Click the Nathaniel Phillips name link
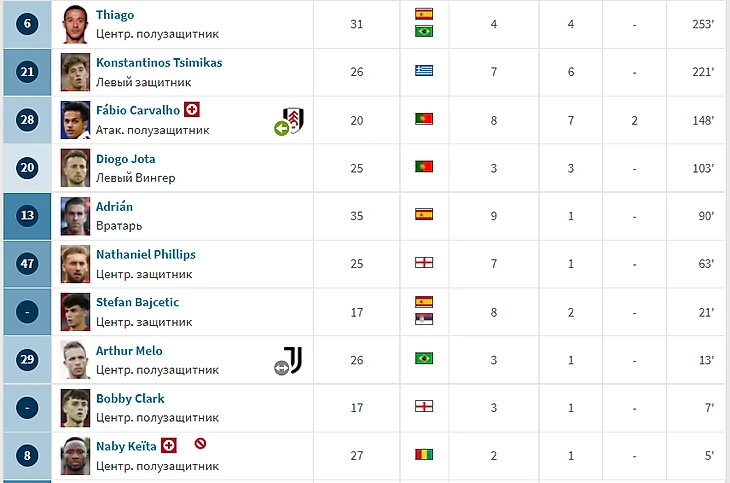 (x=145, y=254)
